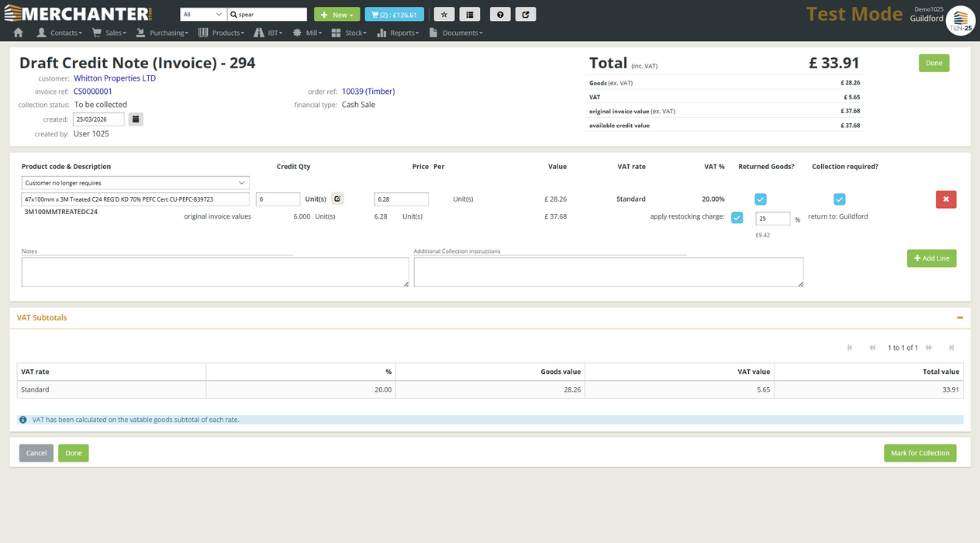Click the Notes text area
The image size is (980, 543).
(215, 272)
